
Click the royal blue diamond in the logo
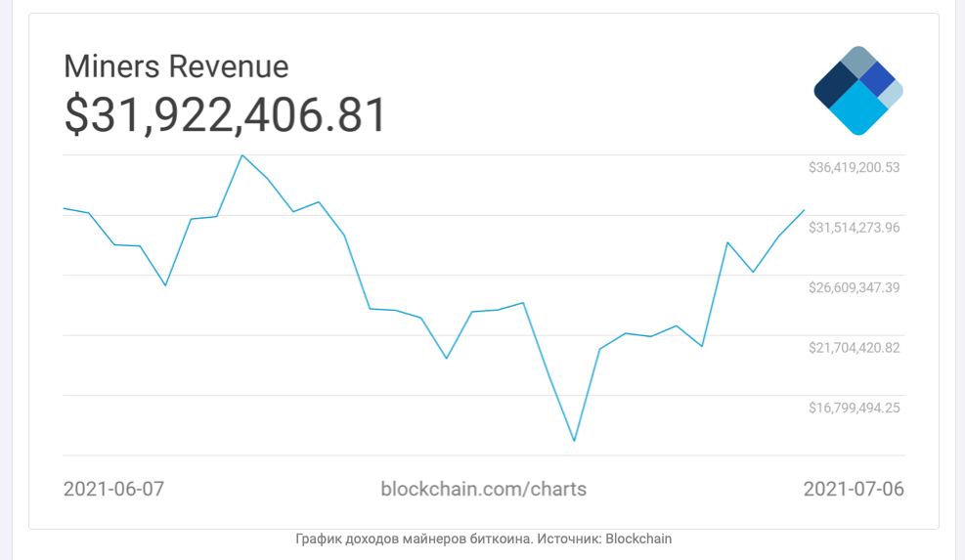point(877,78)
